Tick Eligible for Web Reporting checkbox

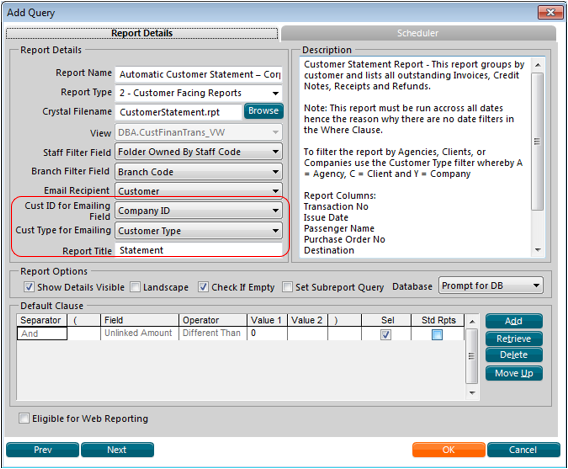pos(24,418)
